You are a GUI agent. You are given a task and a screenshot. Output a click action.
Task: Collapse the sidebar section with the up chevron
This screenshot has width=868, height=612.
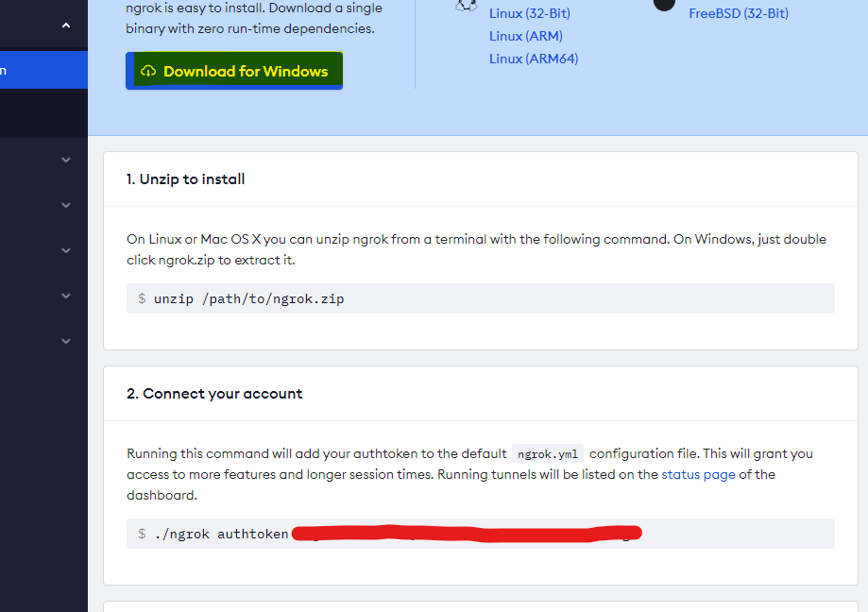tap(66, 25)
